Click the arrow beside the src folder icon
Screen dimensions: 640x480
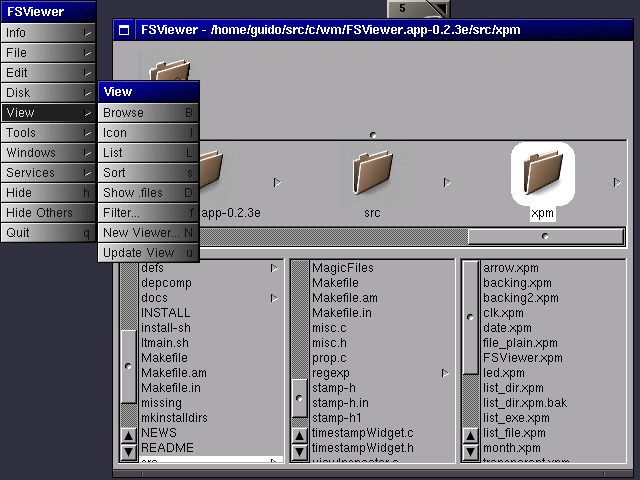pyautogui.click(x=447, y=182)
